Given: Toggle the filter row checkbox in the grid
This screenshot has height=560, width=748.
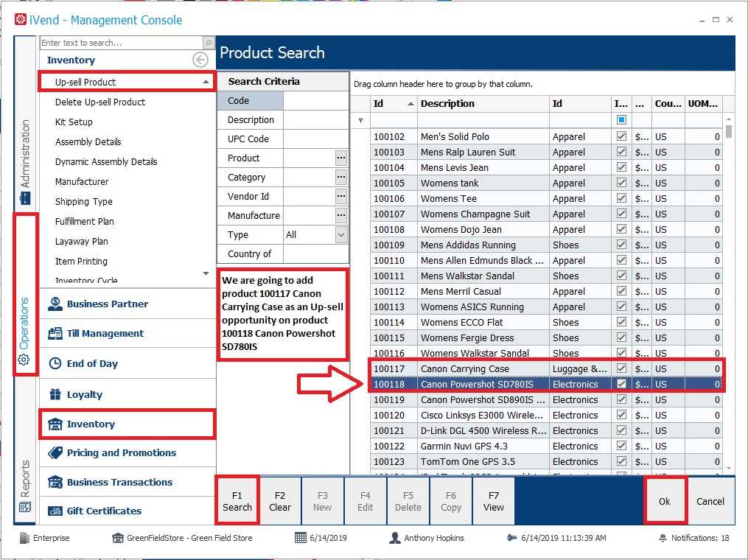Looking at the screenshot, I should [x=621, y=119].
